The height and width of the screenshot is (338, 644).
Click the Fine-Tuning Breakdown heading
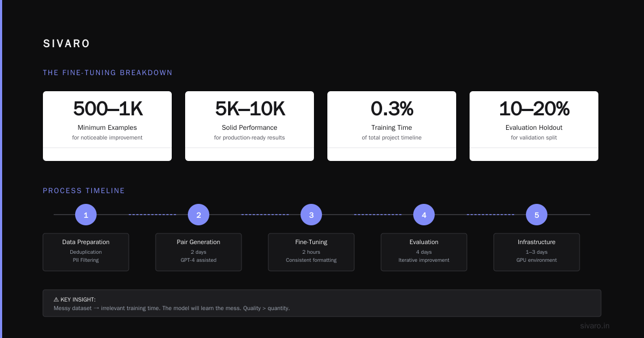click(x=108, y=72)
